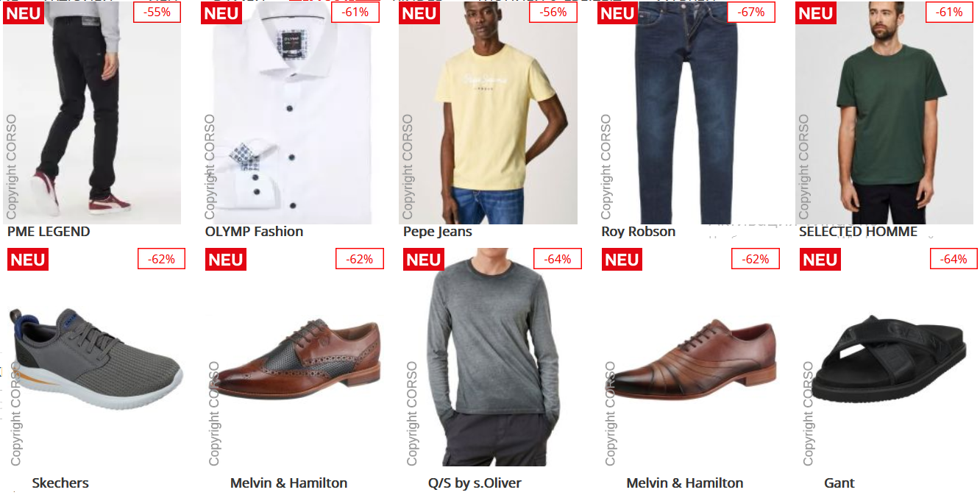
Task: Click the Q/S by s.Oliver label
Action: click(475, 483)
